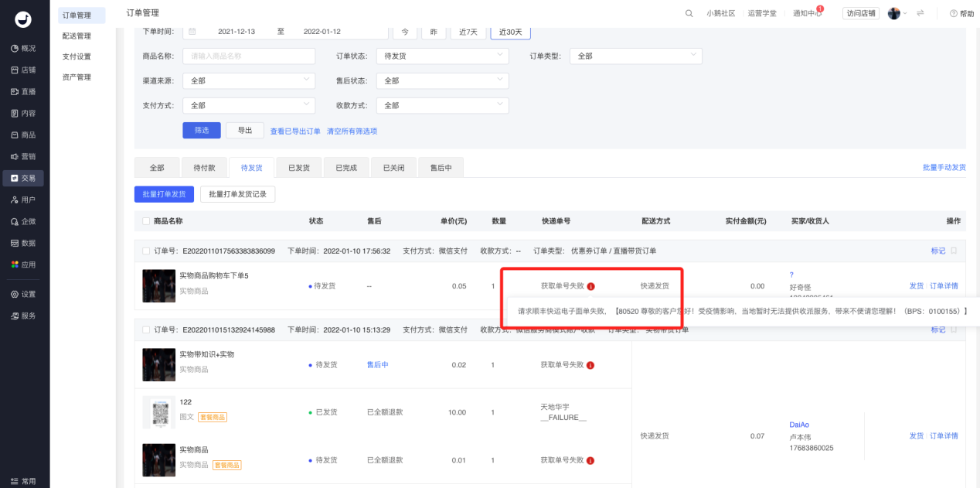Open the 营销 marketing sidebar item
The width and height of the screenshot is (980, 488).
pyautogui.click(x=24, y=156)
